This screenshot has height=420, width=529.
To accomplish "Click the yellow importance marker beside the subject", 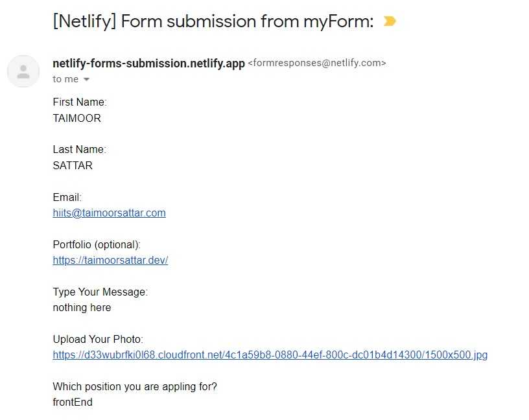I will pos(389,21).
